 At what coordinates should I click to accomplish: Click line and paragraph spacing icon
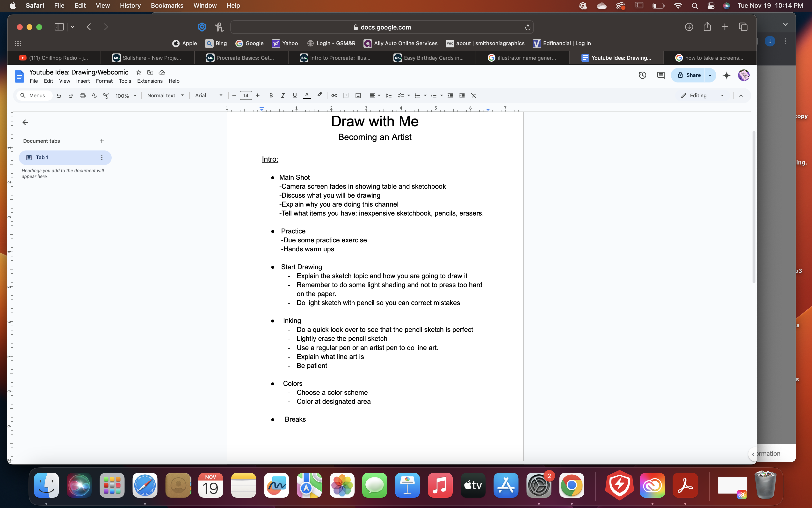pos(389,96)
